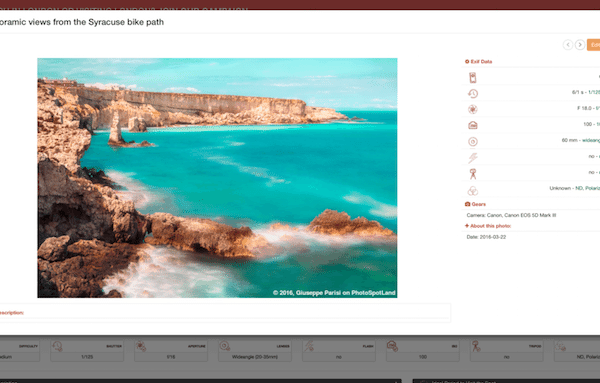Click the focal length lens icon
The height and width of the screenshot is (383, 600).
tap(473, 142)
